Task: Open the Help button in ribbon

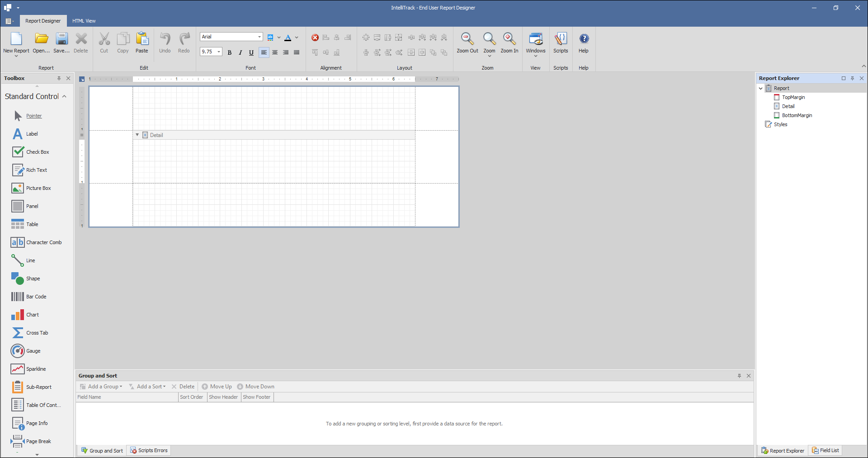Action: [584, 43]
